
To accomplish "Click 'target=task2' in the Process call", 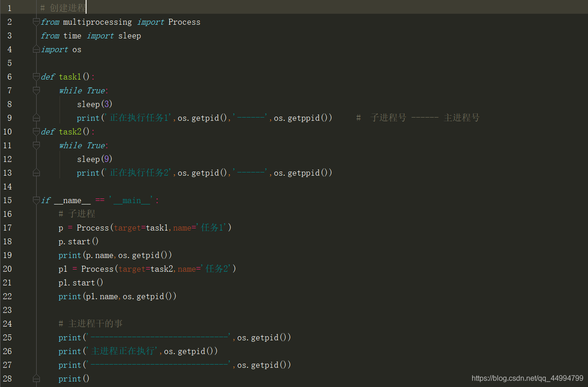I will pyautogui.click(x=146, y=269).
